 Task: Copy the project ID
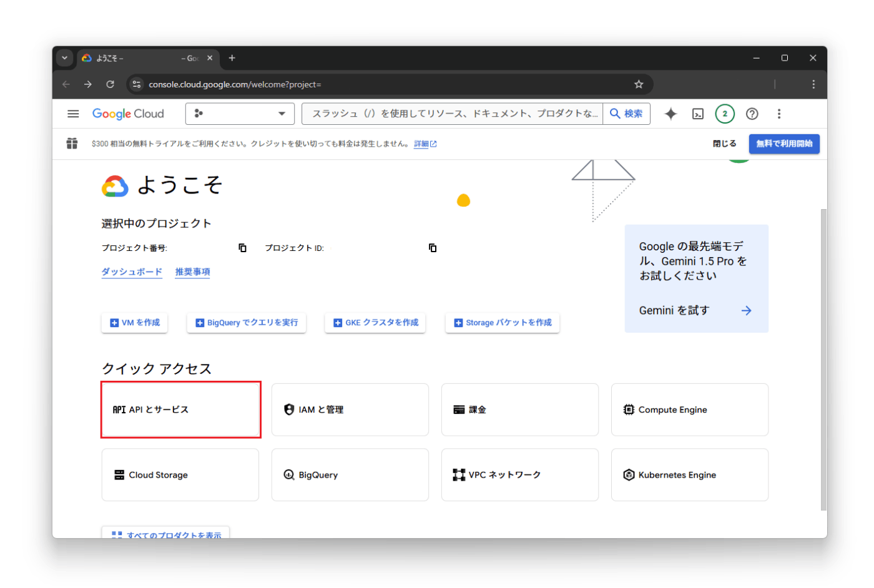[433, 248]
